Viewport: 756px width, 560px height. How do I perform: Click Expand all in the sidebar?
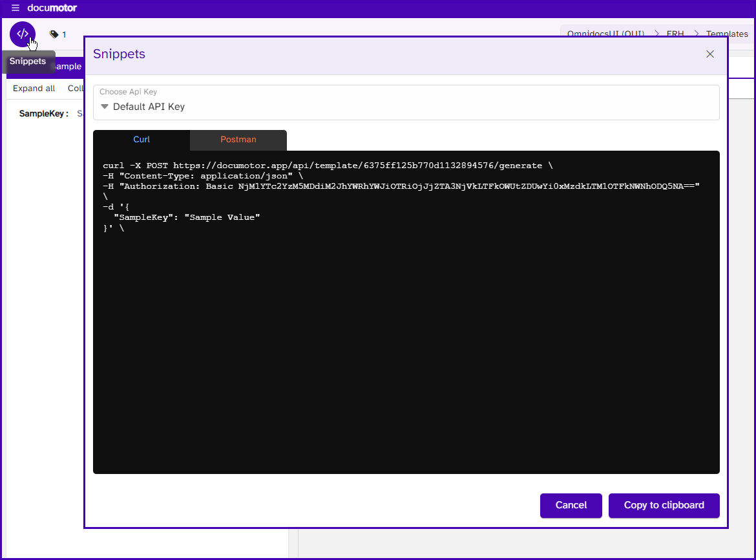[x=34, y=88]
